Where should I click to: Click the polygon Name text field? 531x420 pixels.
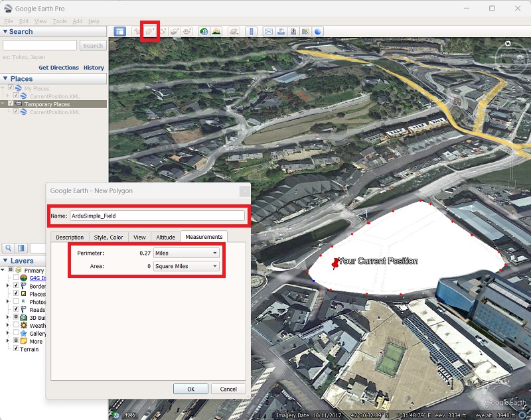pyautogui.click(x=157, y=216)
